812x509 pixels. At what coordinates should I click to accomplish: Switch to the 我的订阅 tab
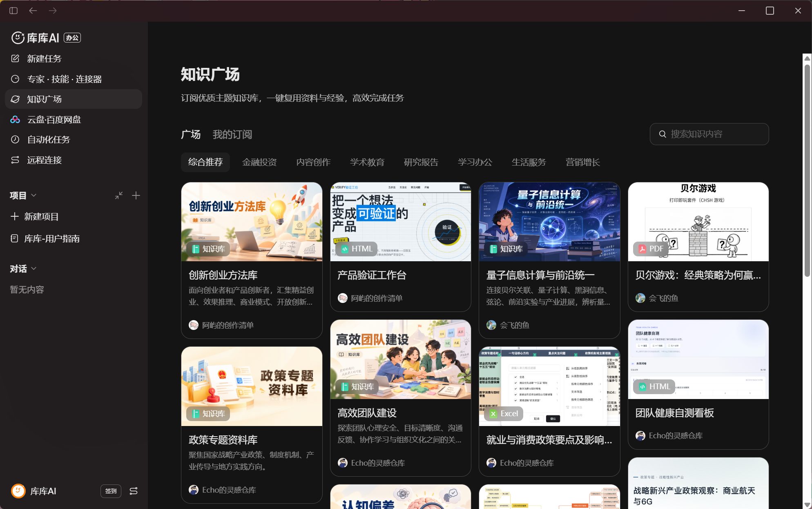[x=232, y=135]
